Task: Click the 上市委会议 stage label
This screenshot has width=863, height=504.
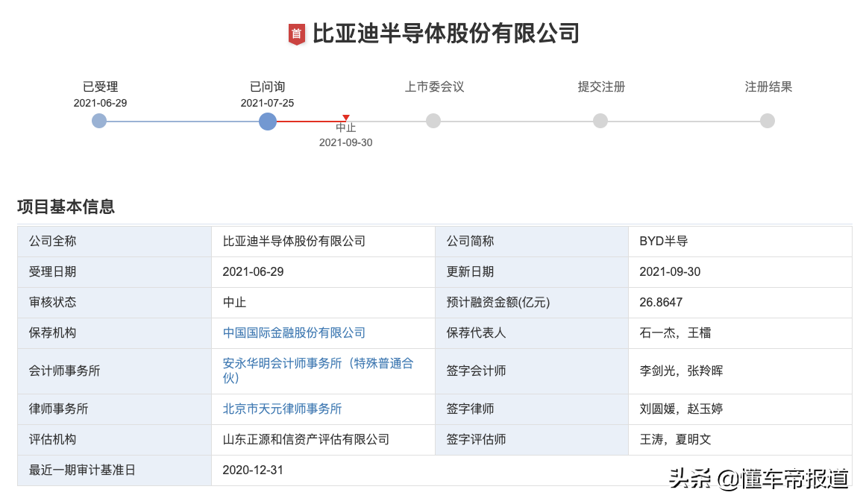Action: 434,86
